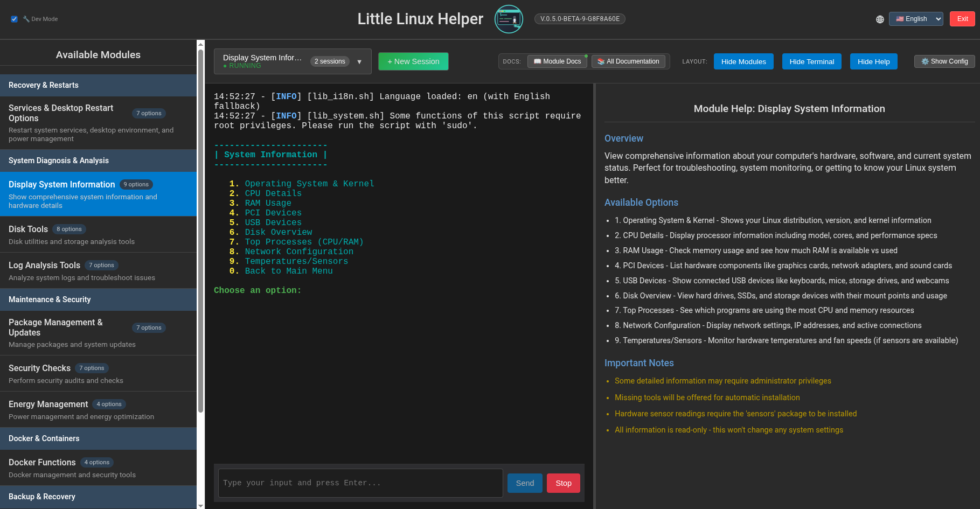Click terminal line 'PCI Devices'
980x509 pixels.
click(273, 213)
